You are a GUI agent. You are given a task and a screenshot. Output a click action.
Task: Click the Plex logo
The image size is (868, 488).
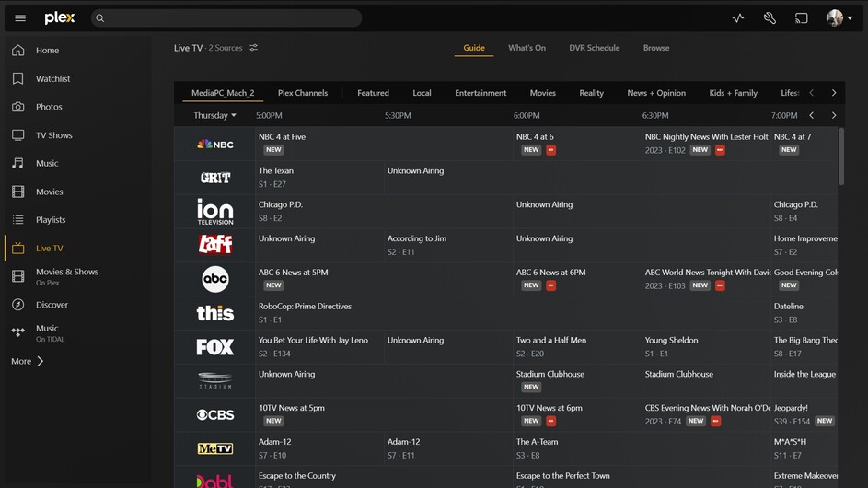(59, 18)
